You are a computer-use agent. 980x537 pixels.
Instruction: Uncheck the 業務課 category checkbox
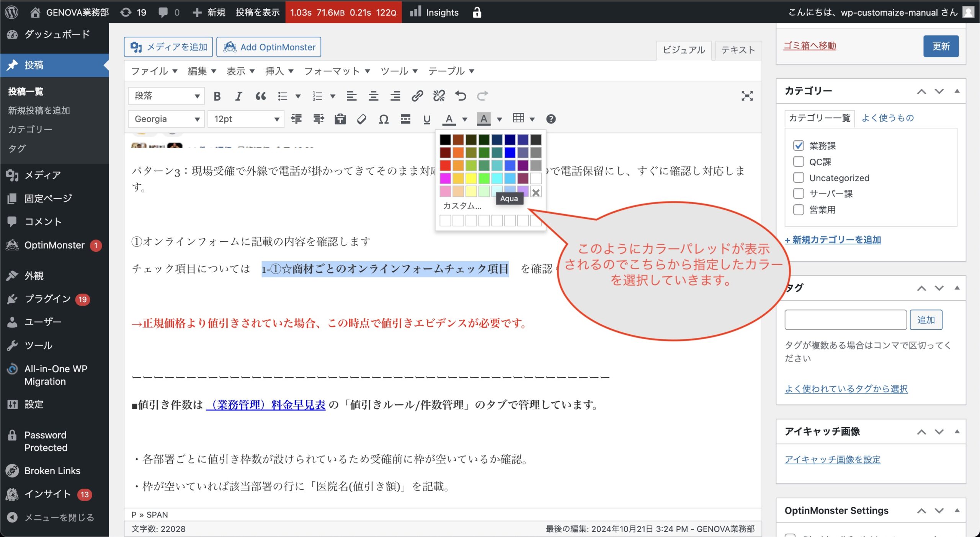pyautogui.click(x=799, y=146)
